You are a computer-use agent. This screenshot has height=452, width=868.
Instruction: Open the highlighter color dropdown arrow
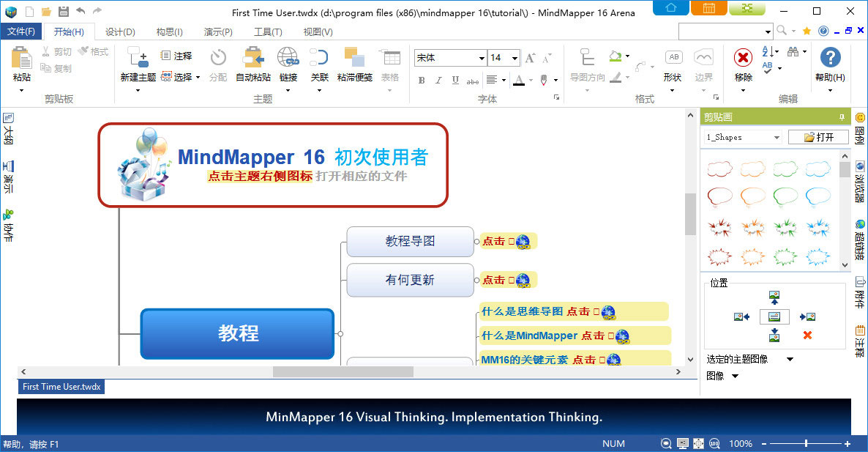click(x=555, y=81)
